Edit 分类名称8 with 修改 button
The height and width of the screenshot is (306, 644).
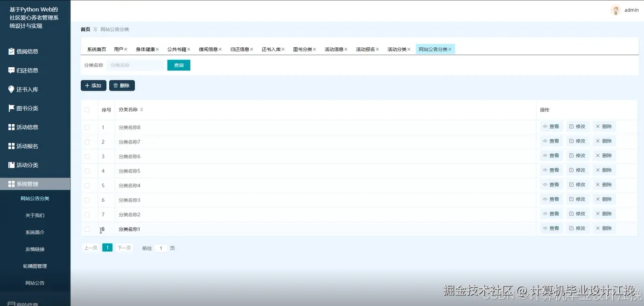pos(578,127)
